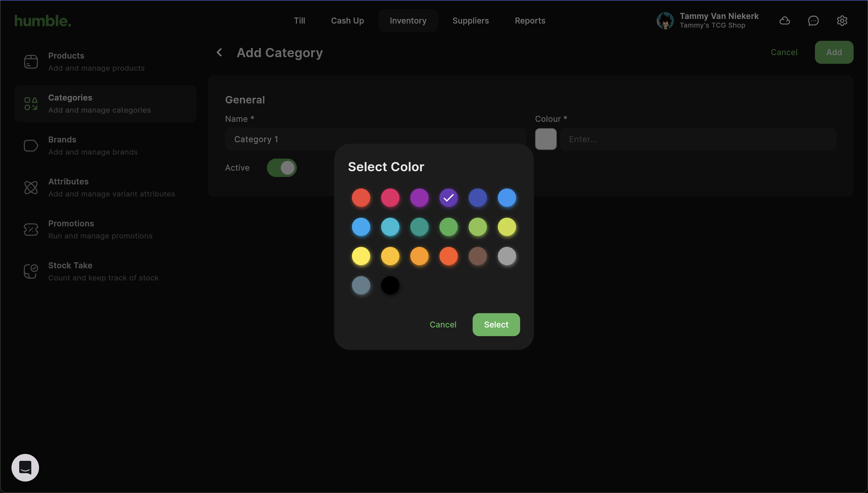Click the Attributes atom icon
This screenshot has width=868, height=493.
[x=31, y=188]
